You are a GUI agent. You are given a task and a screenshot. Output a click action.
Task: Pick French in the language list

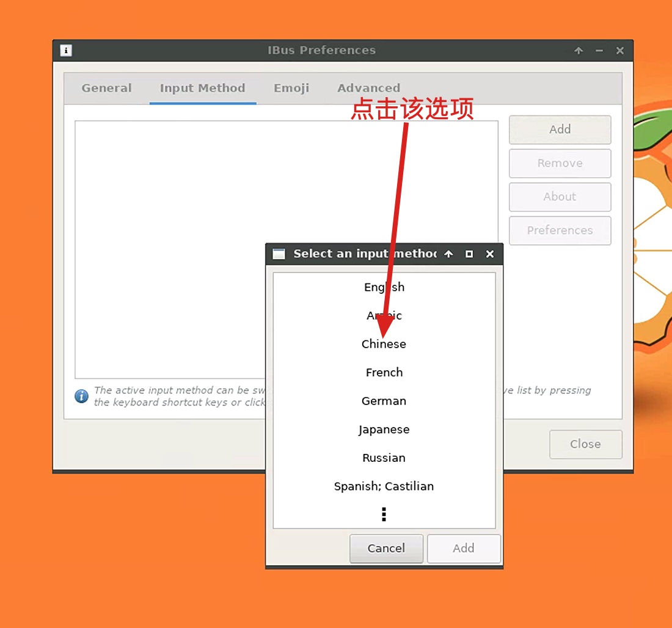384,373
